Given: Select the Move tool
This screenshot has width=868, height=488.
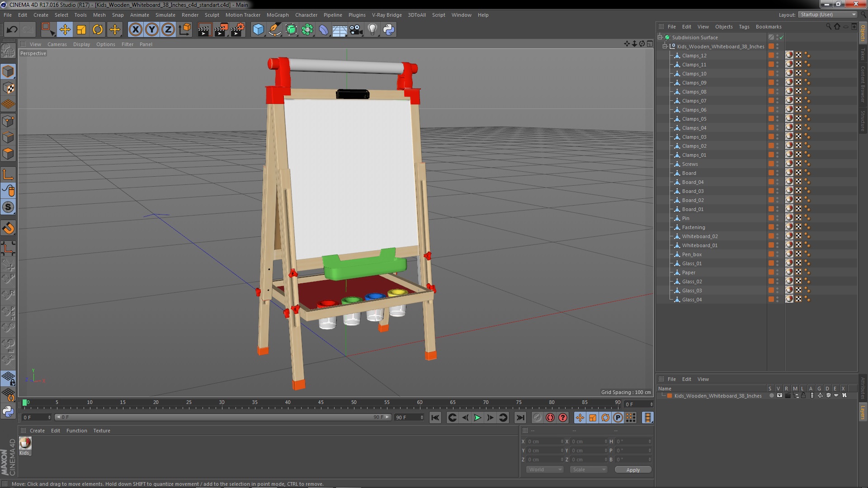Looking at the screenshot, I should pos(65,30).
